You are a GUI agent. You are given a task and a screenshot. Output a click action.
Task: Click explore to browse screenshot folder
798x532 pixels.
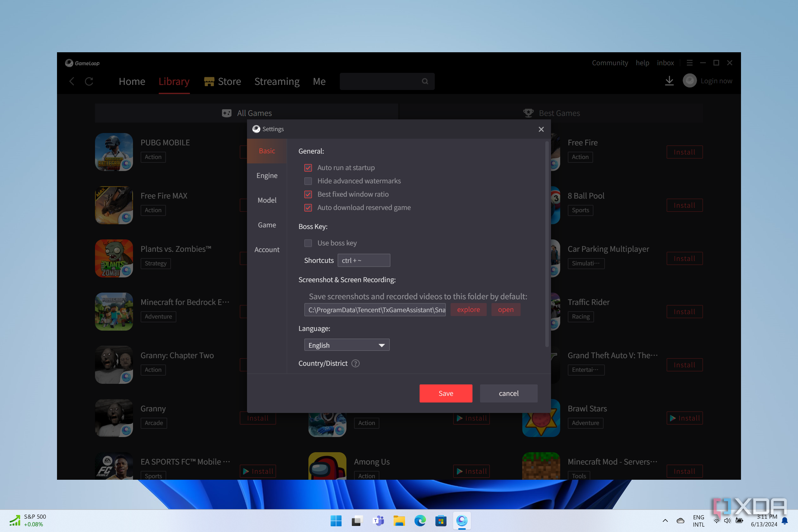(469, 310)
